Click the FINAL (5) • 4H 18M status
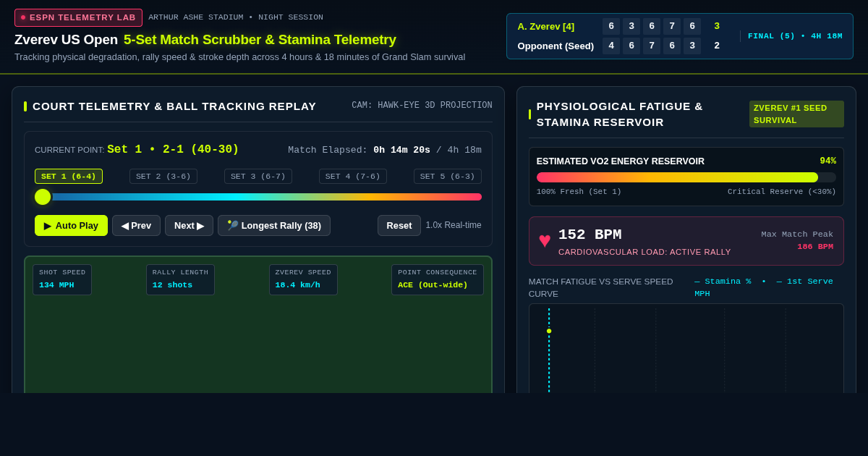Screen dimensions: 868x456 point(795,35)
